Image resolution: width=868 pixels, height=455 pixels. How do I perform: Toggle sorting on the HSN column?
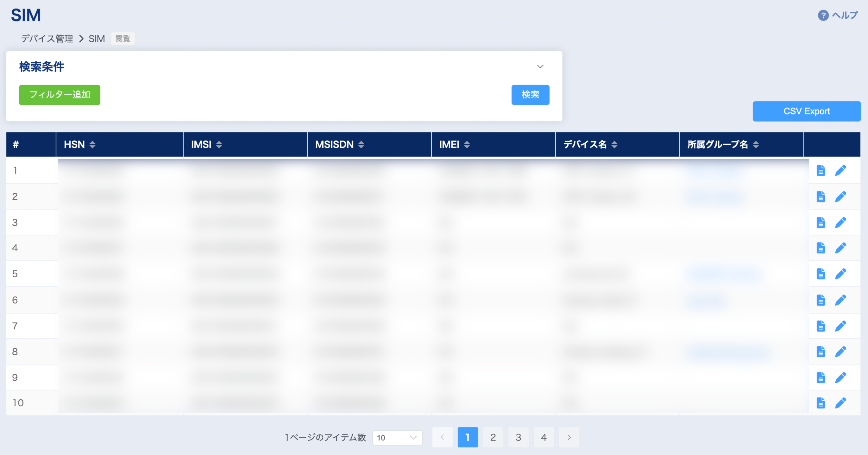click(92, 145)
